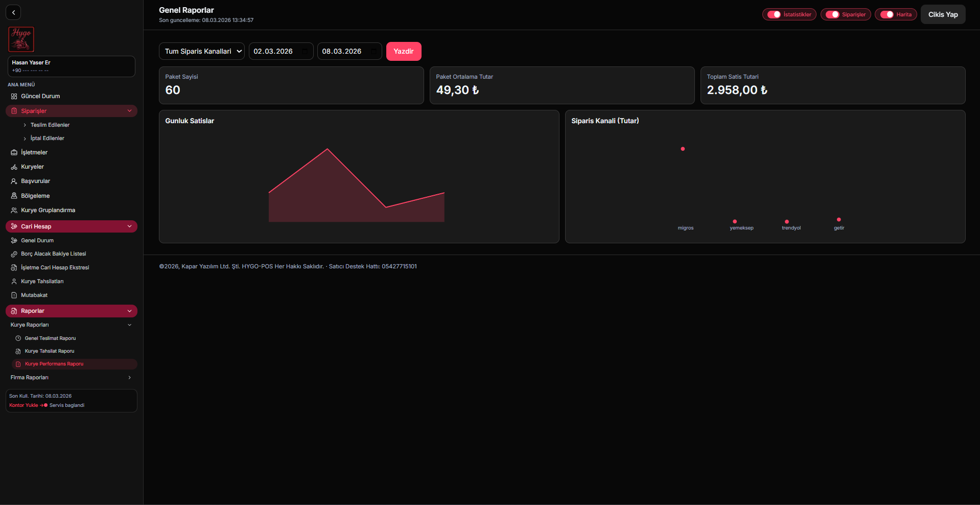This screenshot has height=505, width=980.
Task: Click the Hygo logo image
Action: click(21, 39)
